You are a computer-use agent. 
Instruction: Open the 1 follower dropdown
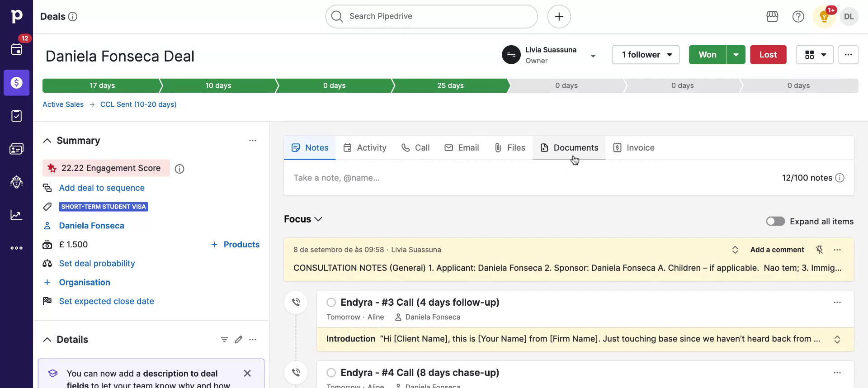[x=646, y=55]
